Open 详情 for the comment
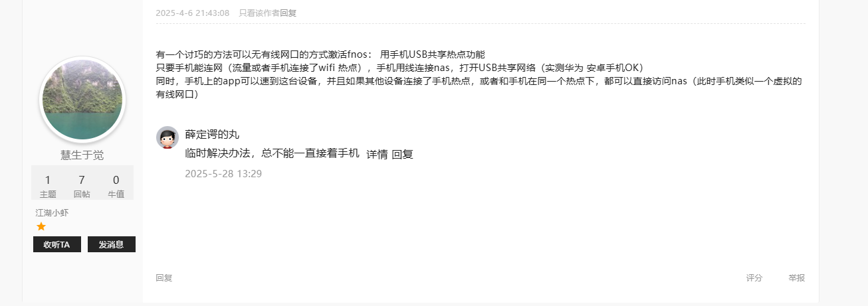 coord(377,154)
